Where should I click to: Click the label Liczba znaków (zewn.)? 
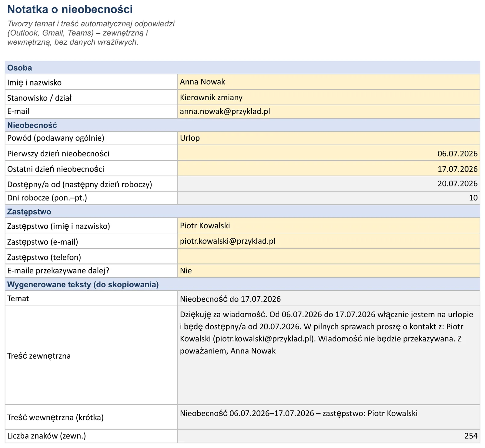[x=47, y=436]
